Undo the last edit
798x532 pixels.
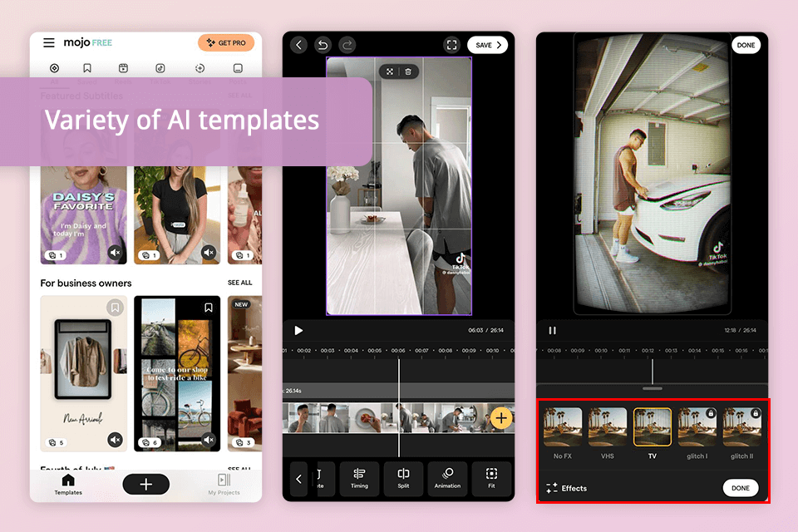click(323, 45)
